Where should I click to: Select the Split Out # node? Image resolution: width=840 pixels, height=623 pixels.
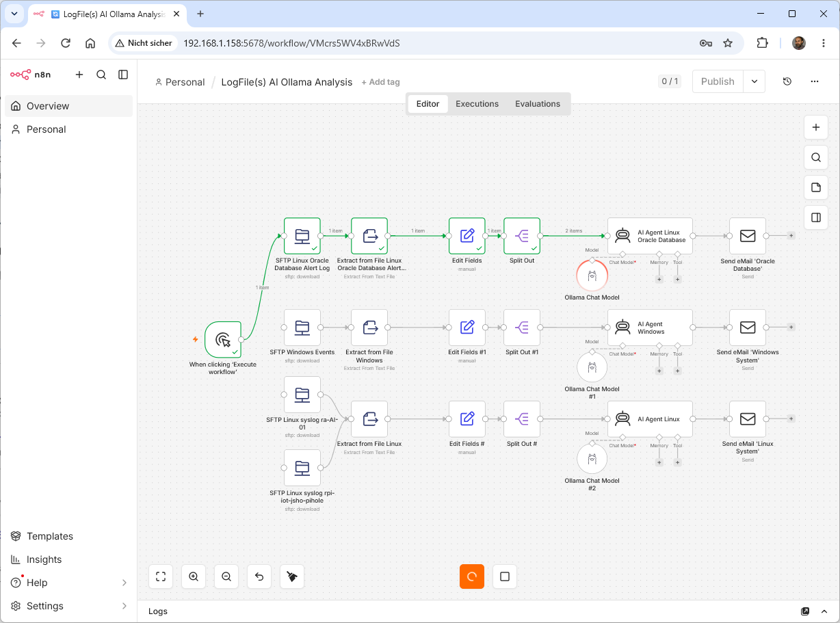[x=522, y=419]
